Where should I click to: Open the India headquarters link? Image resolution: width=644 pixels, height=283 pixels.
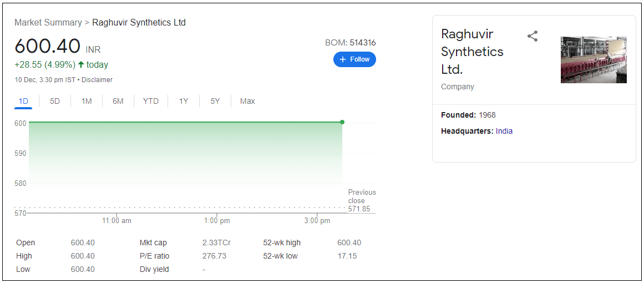[x=504, y=132]
